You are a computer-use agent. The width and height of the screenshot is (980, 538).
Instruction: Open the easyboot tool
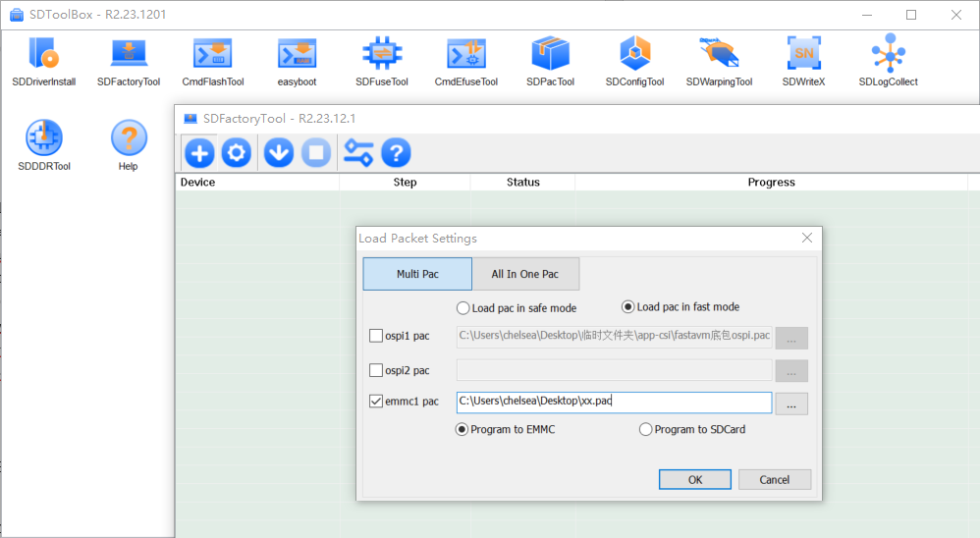(297, 55)
